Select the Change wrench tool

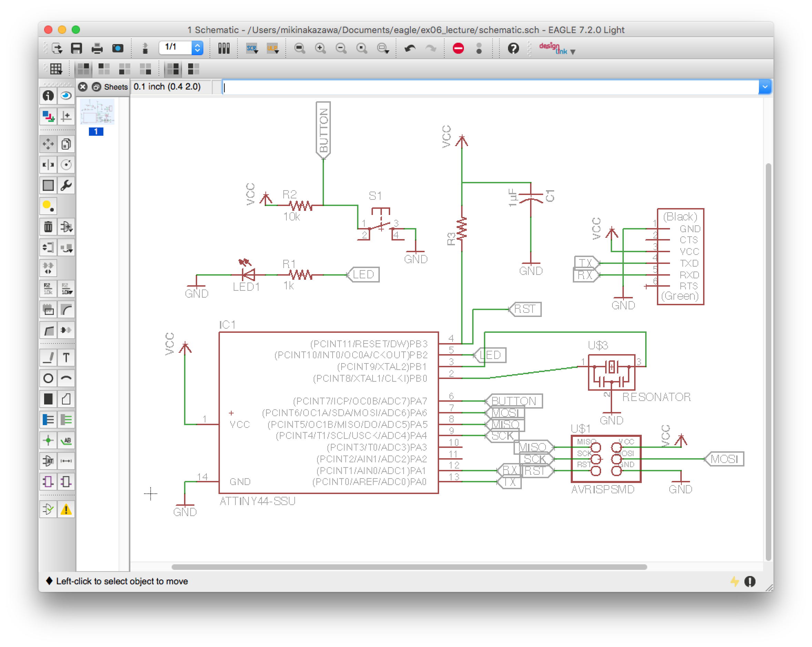tap(66, 185)
